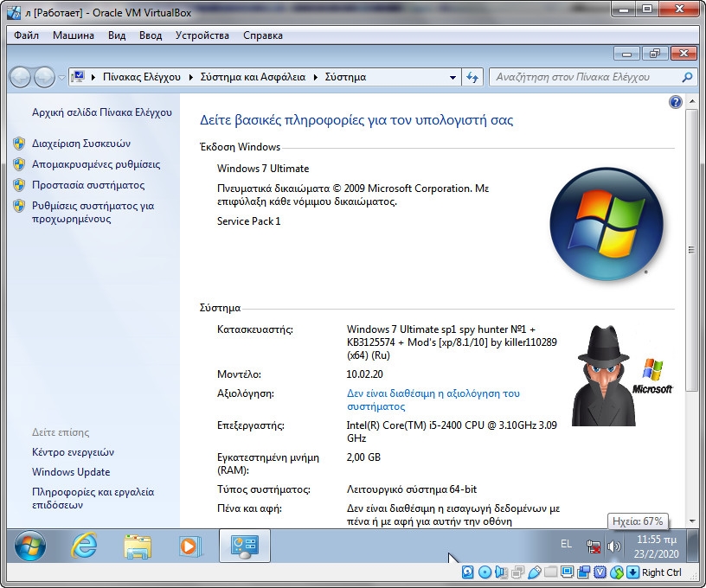Click the optical disc status icon
Viewport: 706px width, 588px height.
pyautogui.click(x=485, y=572)
